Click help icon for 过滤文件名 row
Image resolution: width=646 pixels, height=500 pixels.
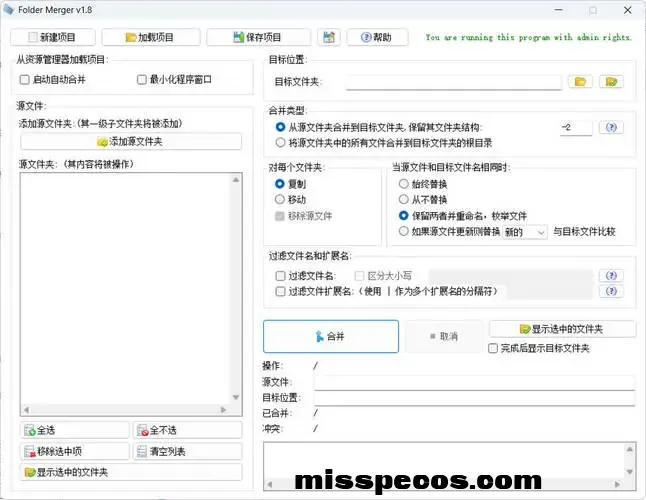(x=611, y=276)
